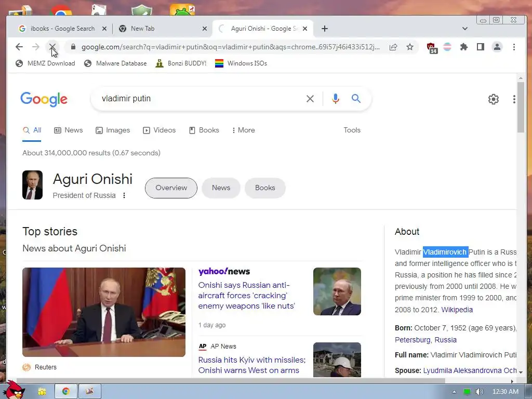The image size is (532, 399).
Task: Expand the More search options
Action: click(x=243, y=130)
